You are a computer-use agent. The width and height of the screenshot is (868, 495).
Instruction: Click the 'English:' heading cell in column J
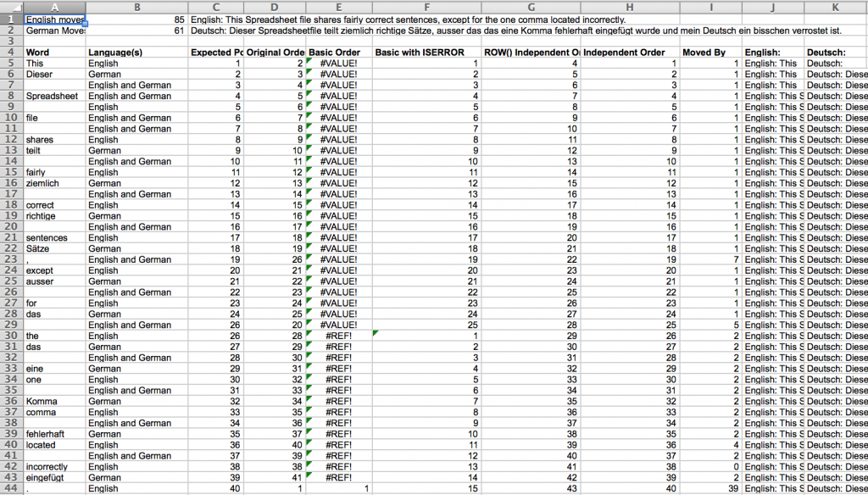coord(773,53)
